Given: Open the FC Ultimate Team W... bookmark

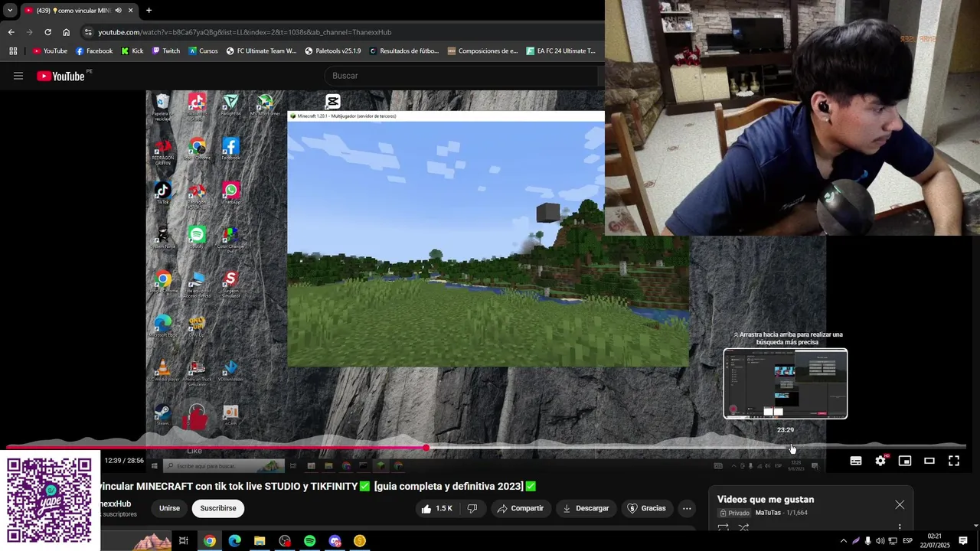Looking at the screenshot, I should point(261,51).
